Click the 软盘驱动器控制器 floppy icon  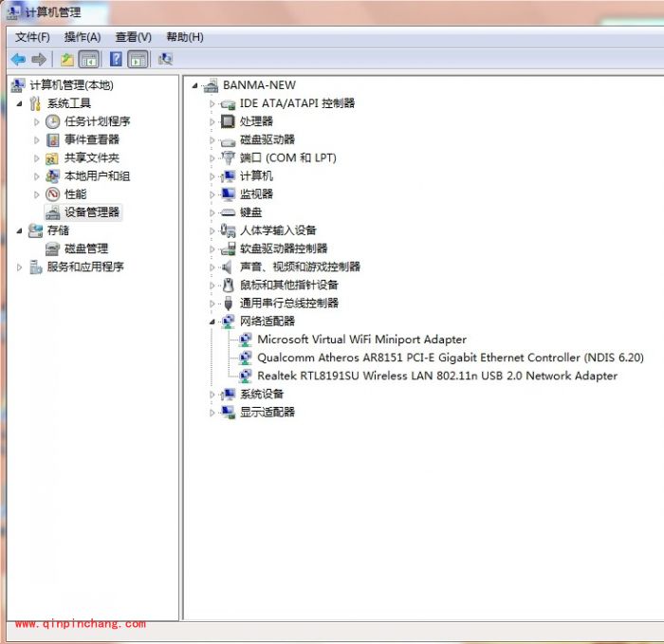click(x=229, y=248)
